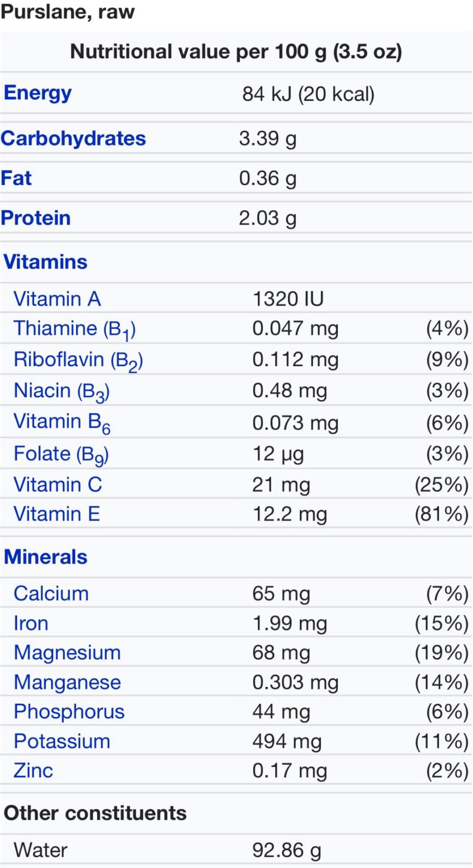Open the Vitamin E link
473x868 pixels.
pyautogui.click(x=57, y=514)
